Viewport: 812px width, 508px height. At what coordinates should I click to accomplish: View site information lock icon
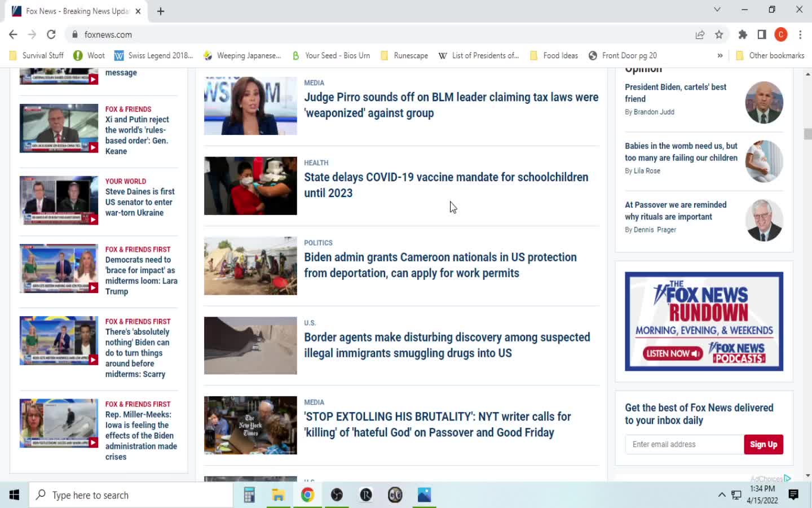pyautogui.click(x=75, y=34)
